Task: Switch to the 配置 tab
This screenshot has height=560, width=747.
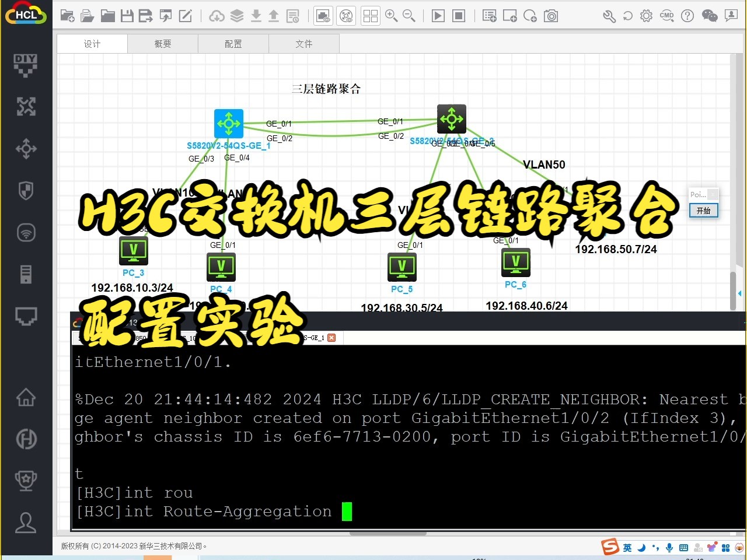Action: tap(233, 43)
